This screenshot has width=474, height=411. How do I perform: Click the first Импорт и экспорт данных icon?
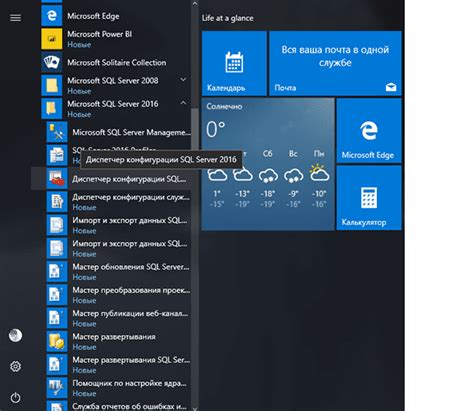[x=57, y=225]
